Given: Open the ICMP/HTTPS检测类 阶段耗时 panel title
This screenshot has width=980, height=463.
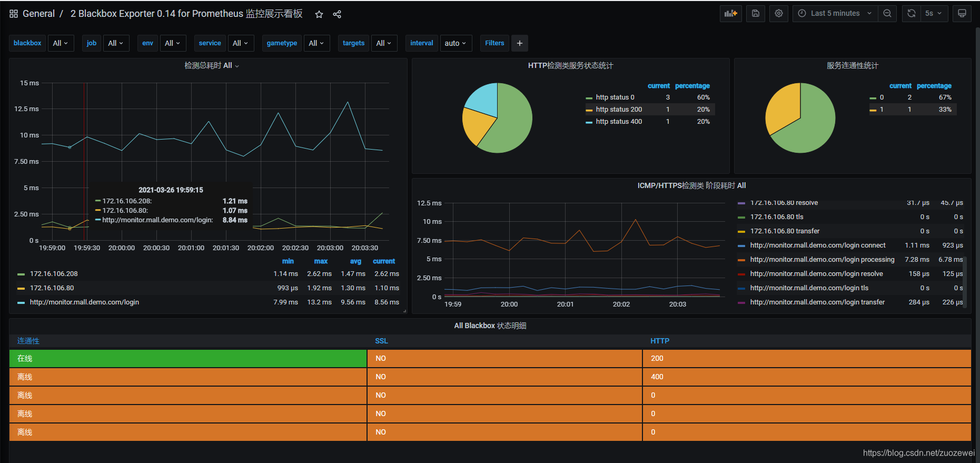Looking at the screenshot, I should (691, 185).
